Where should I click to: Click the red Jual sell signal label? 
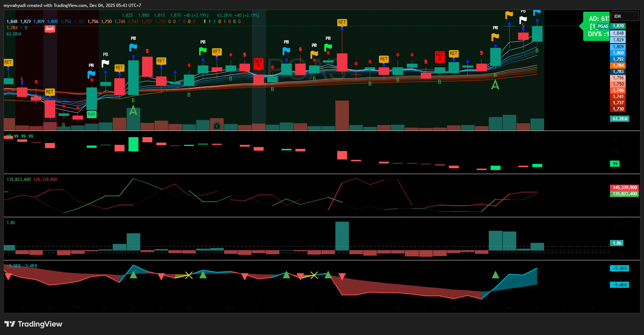point(50,29)
